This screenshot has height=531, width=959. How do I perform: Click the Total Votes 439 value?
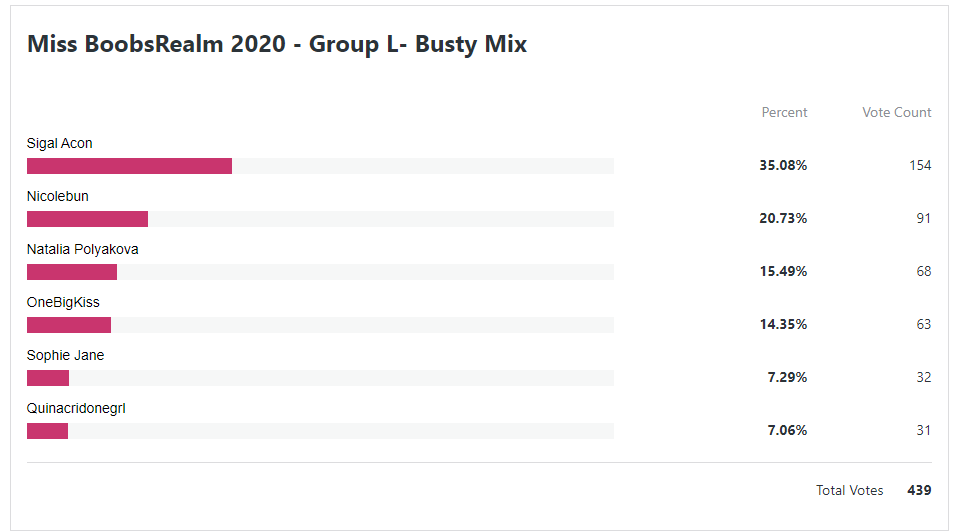919,490
